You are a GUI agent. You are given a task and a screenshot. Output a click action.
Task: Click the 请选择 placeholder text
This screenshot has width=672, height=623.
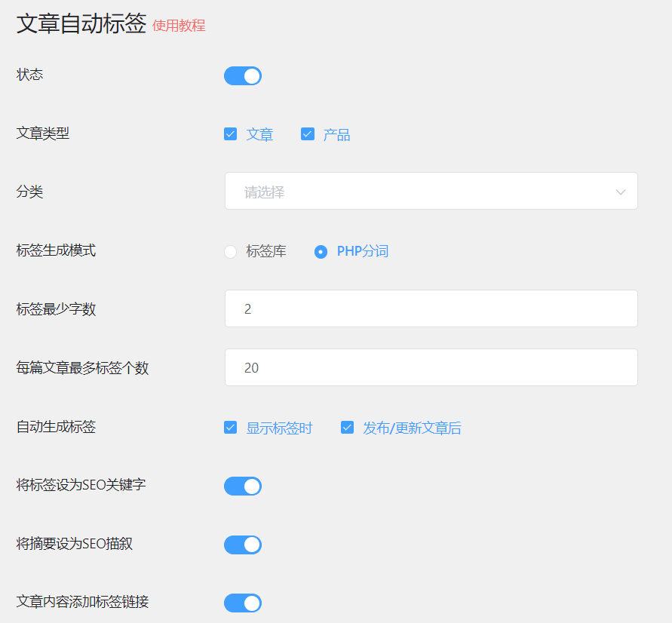tap(265, 192)
